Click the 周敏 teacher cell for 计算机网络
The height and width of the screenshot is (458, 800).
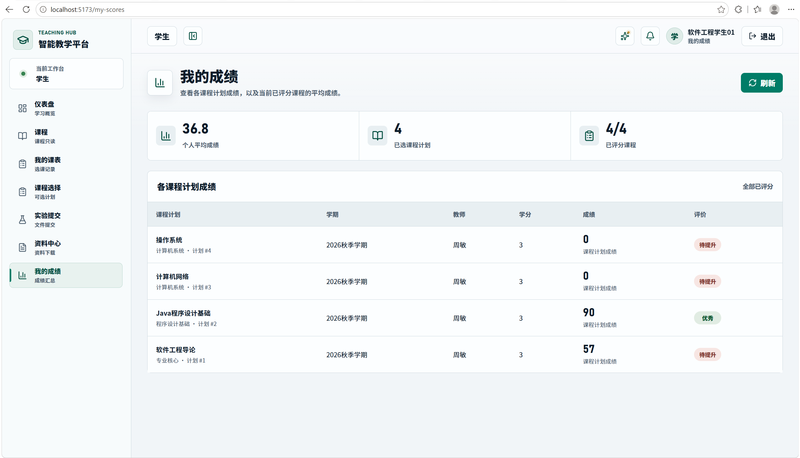(x=459, y=282)
